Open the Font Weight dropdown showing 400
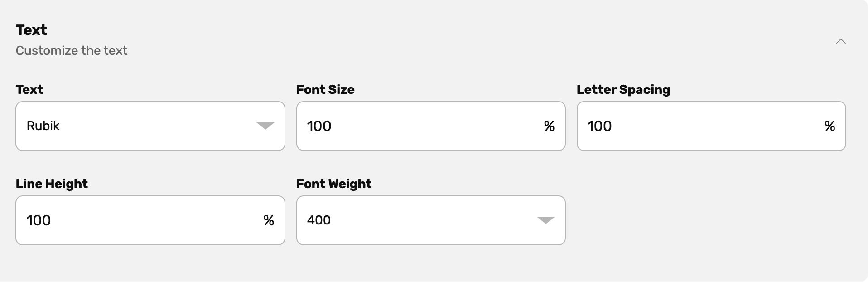868x282 pixels. (x=430, y=220)
